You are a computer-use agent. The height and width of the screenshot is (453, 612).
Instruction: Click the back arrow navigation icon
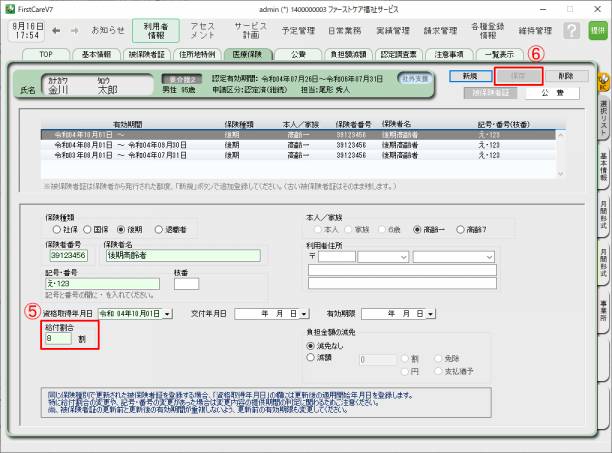click(x=57, y=30)
